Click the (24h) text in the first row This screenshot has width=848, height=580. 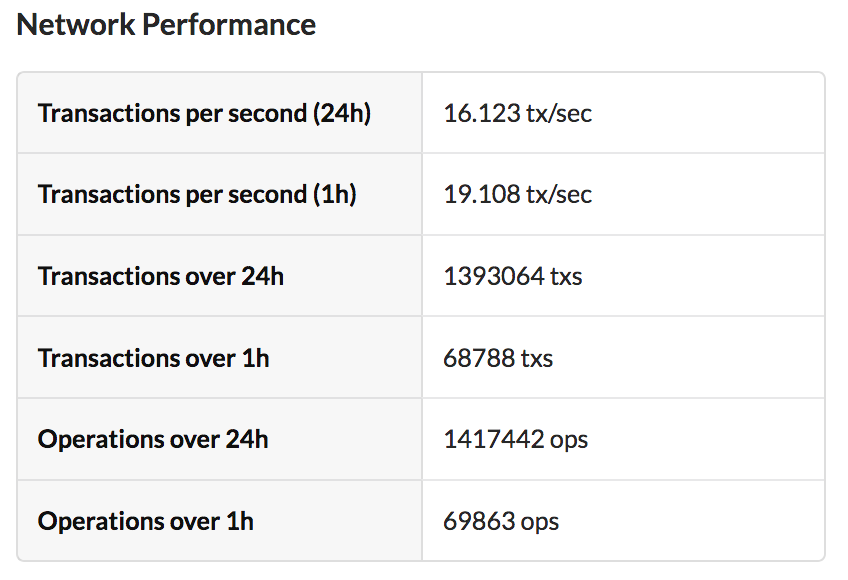[x=342, y=113]
